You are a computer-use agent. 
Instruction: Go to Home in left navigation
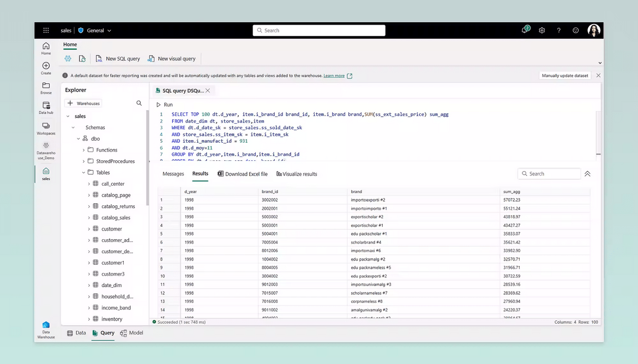(x=46, y=48)
